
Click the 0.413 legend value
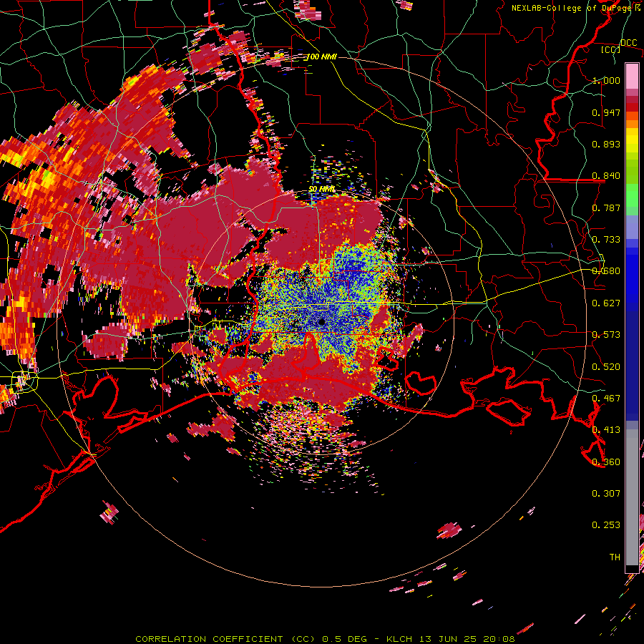pos(606,430)
